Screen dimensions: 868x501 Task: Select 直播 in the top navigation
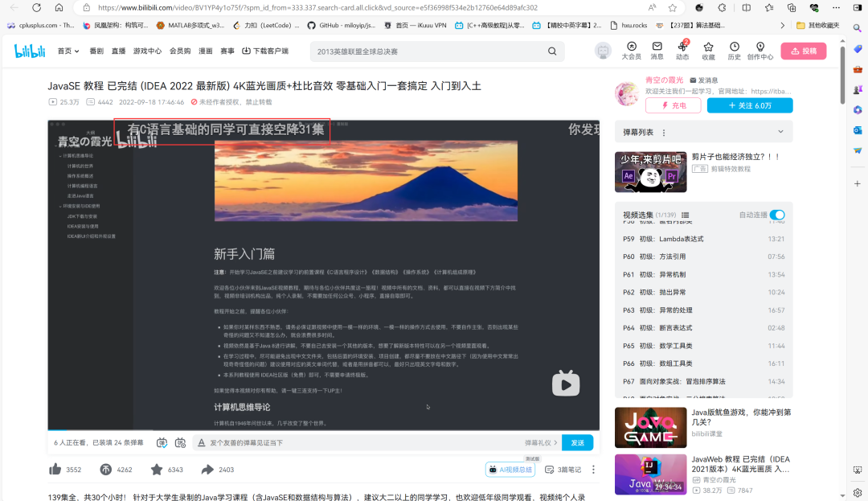click(120, 50)
